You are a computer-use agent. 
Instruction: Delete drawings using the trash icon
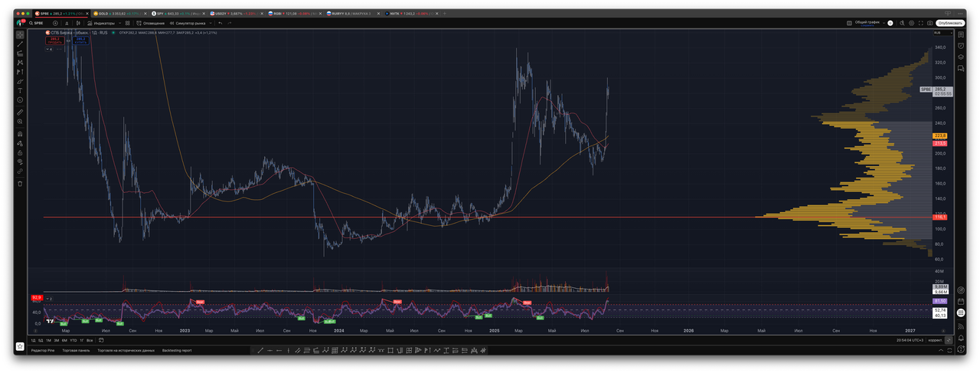[x=20, y=184]
